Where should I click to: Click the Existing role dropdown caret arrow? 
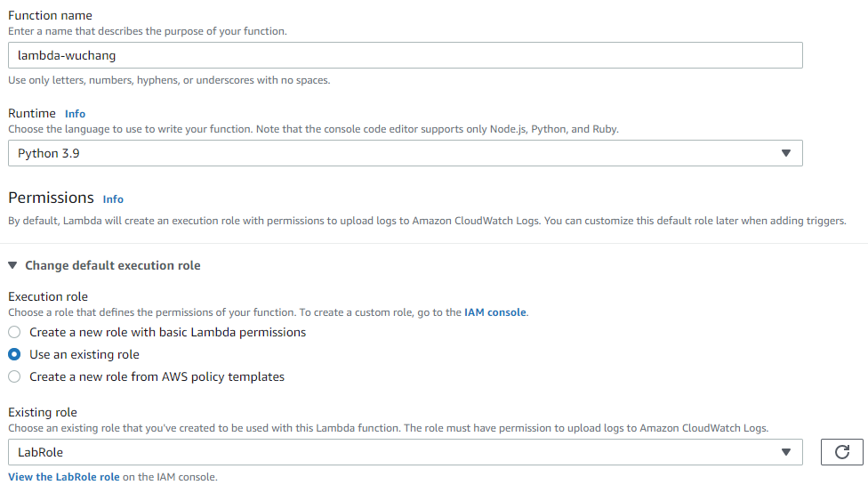[x=785, y=452]
